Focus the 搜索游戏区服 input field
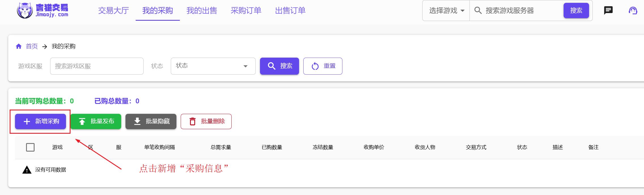This screenshot has height=195, width=644. pos(97,66)
